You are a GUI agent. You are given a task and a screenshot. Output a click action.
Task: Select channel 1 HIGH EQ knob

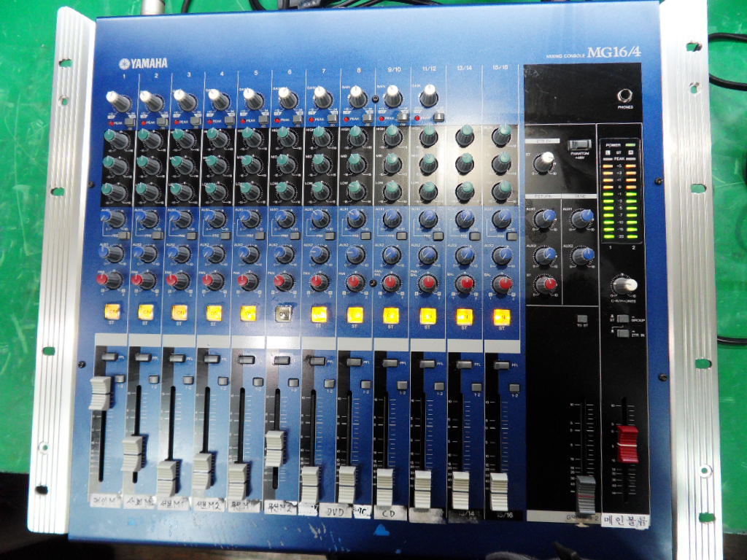tap(116, 139)
